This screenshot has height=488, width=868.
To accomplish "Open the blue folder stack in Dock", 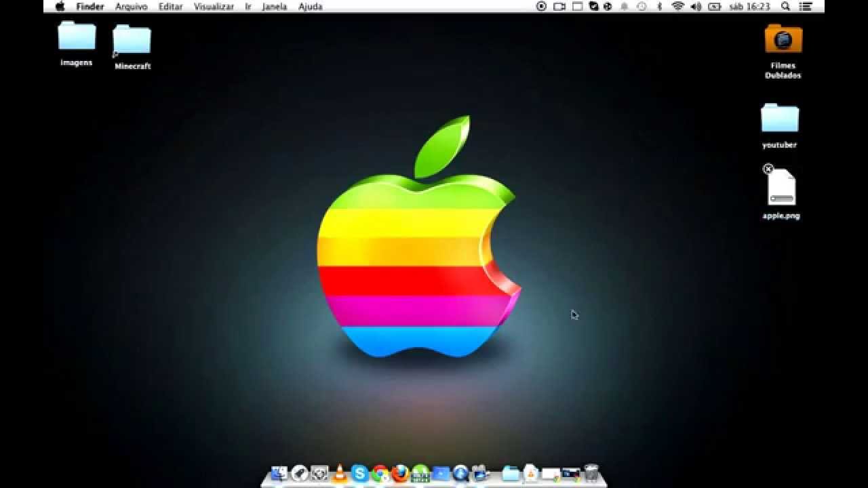I will [x=511, y=474].
